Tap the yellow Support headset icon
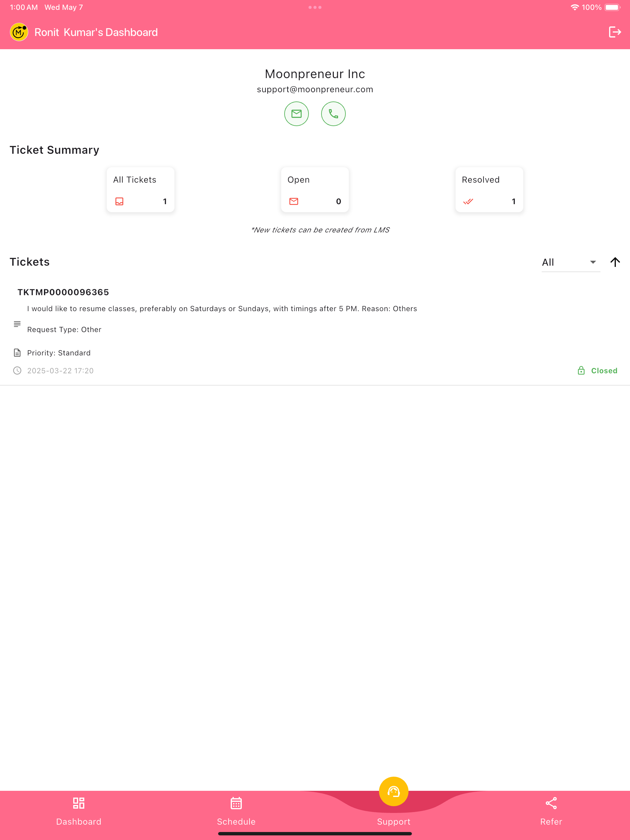 tap(394, 791)
